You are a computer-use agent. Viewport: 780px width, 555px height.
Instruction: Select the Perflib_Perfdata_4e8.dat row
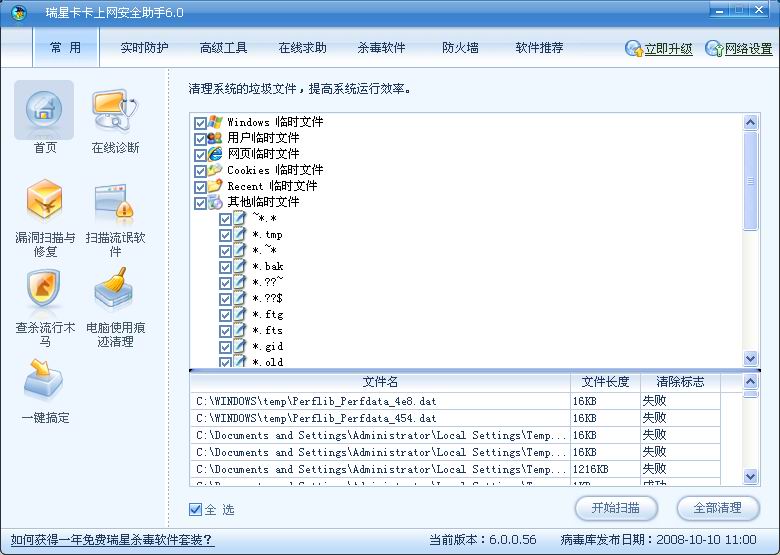coord(455,401)
